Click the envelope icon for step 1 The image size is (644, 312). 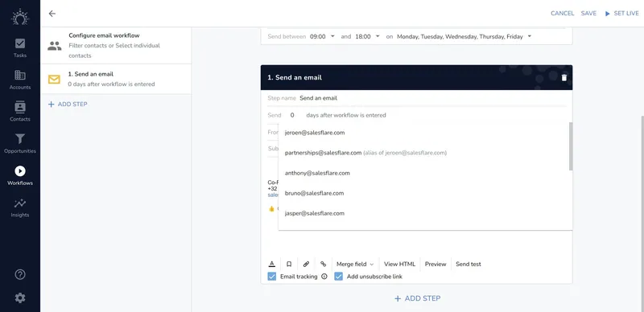(54, 80)
